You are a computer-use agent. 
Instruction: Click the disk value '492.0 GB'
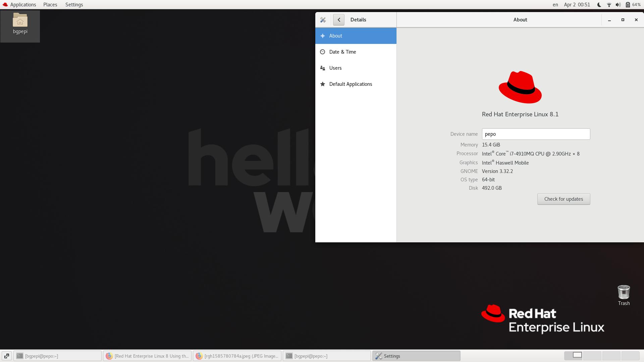point(492,188)
